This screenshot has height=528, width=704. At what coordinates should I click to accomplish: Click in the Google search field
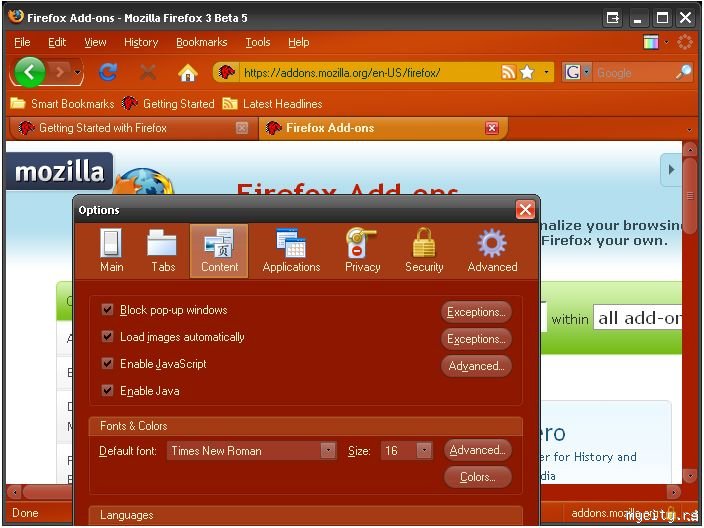point(633,72)
